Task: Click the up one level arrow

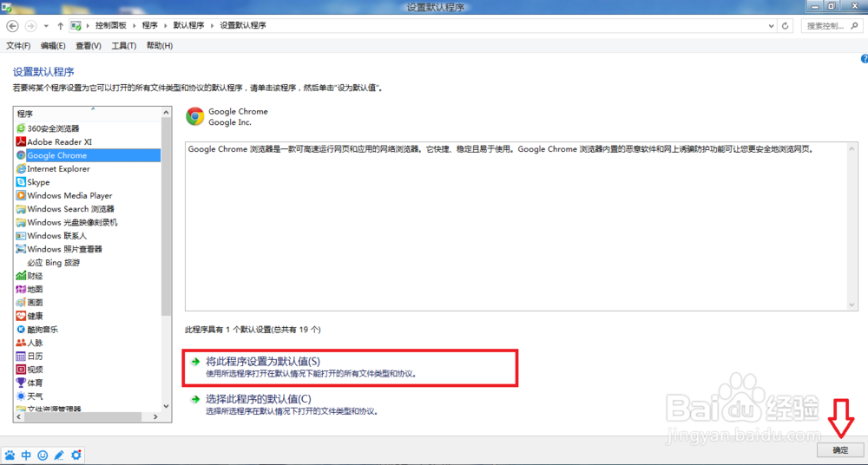Action: pyautogui.click(x=61, y=26)
